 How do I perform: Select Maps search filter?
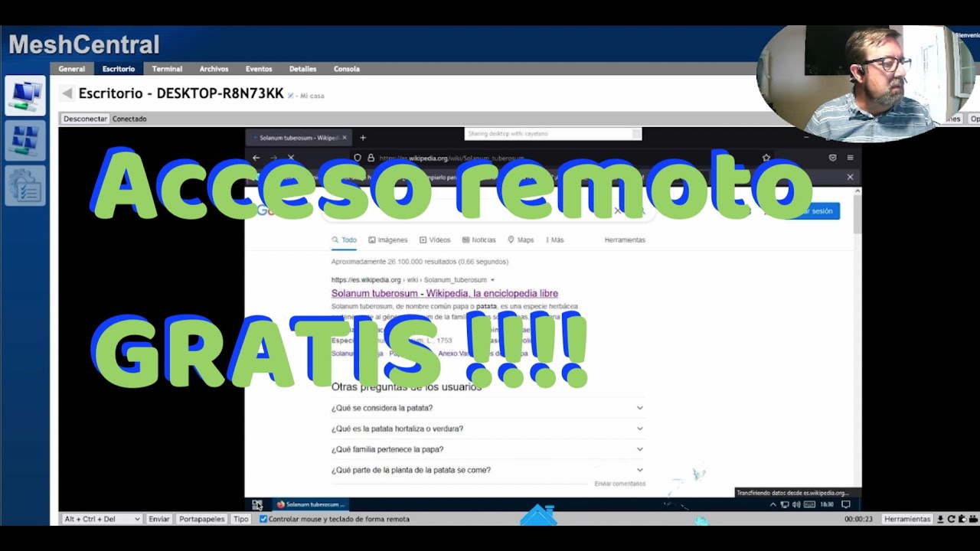coord(521,240)
